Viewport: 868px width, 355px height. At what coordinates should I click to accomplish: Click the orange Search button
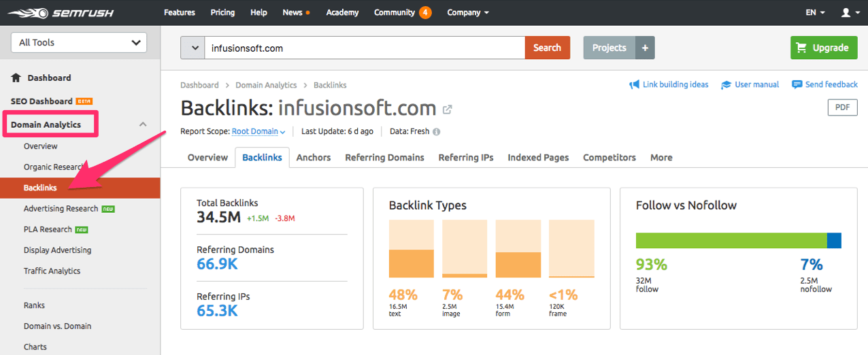coord(547,48)
